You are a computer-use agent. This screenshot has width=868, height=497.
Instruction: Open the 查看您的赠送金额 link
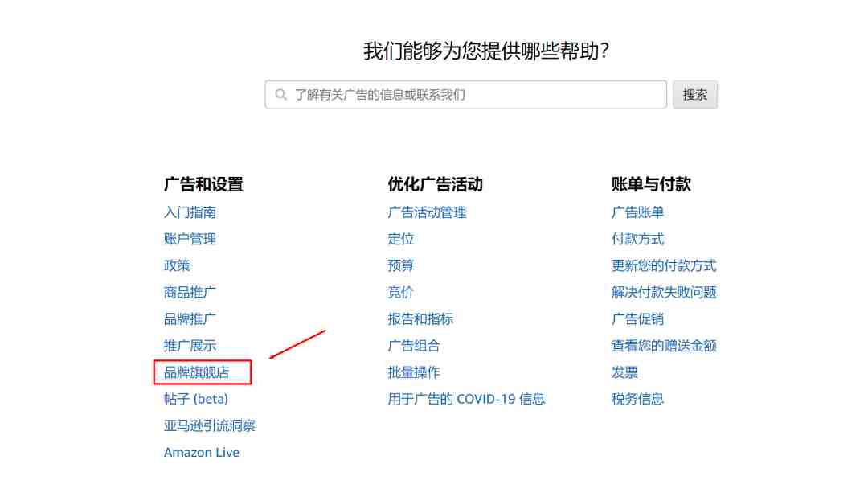click(x=665, y=345)
